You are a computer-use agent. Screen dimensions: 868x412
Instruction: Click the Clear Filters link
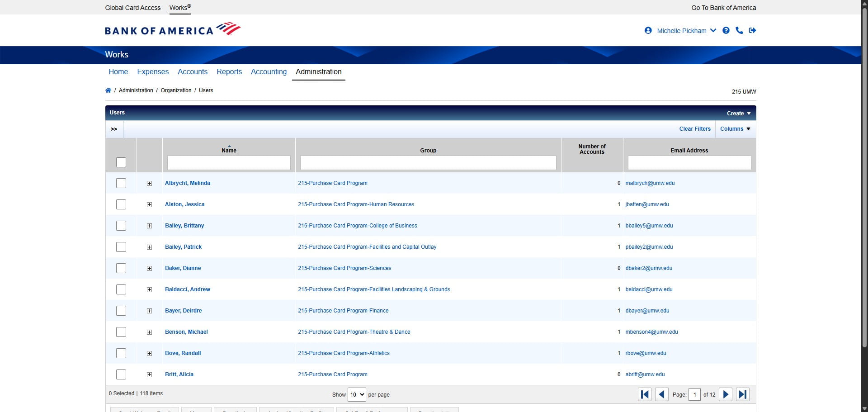tap(695, 129)
